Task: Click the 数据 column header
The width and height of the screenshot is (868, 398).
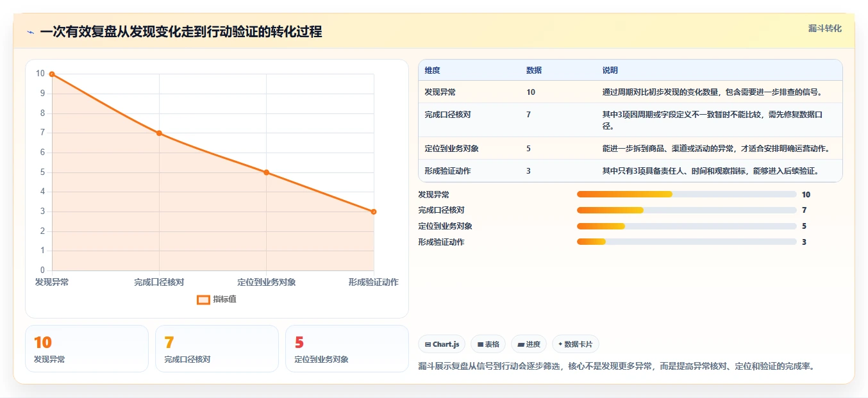Action: [x=534, y=70]
